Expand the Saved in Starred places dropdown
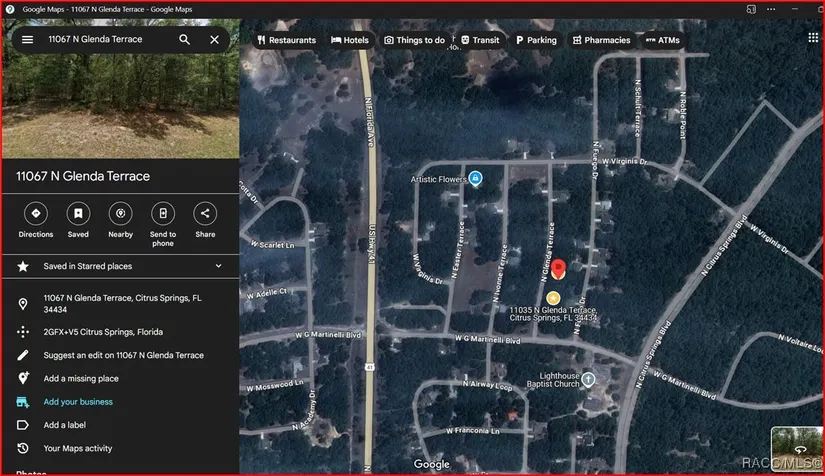Screen dimensions: 825x476 [x=218, y=267]
